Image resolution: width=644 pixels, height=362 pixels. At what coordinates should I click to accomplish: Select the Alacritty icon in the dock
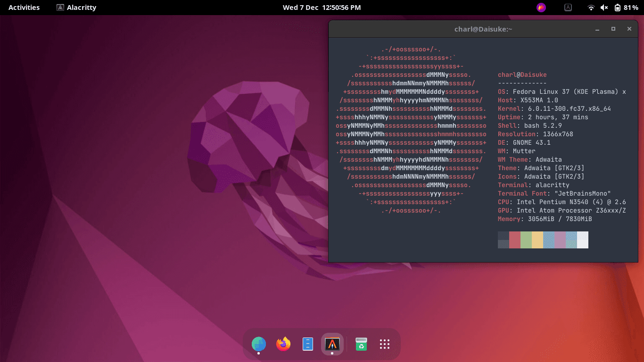[x=332, y=344]
